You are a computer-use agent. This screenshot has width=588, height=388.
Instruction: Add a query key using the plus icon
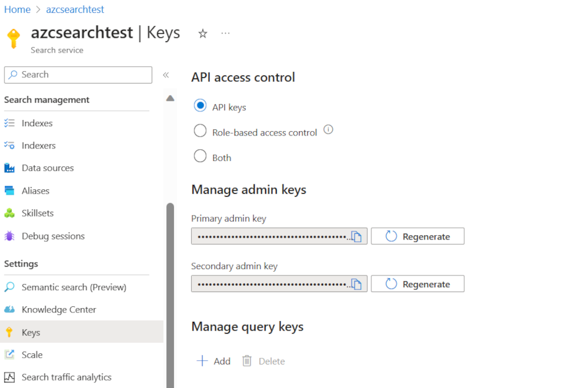[202, 361]
